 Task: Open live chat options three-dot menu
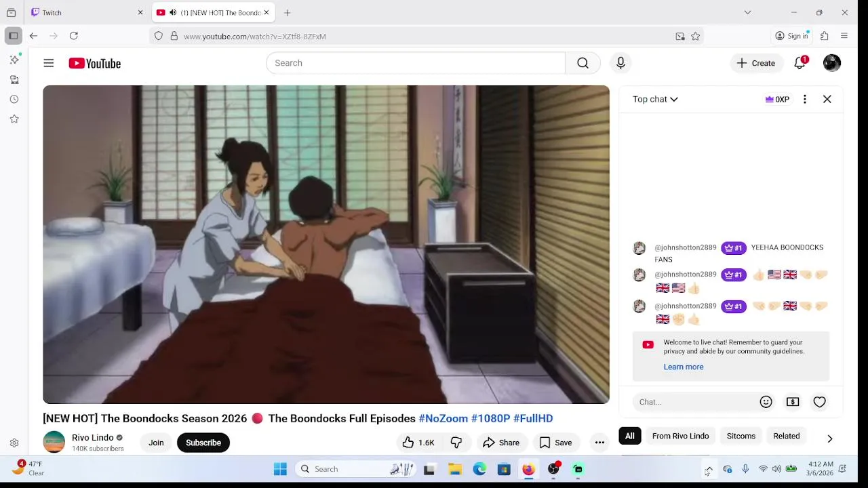805,99
